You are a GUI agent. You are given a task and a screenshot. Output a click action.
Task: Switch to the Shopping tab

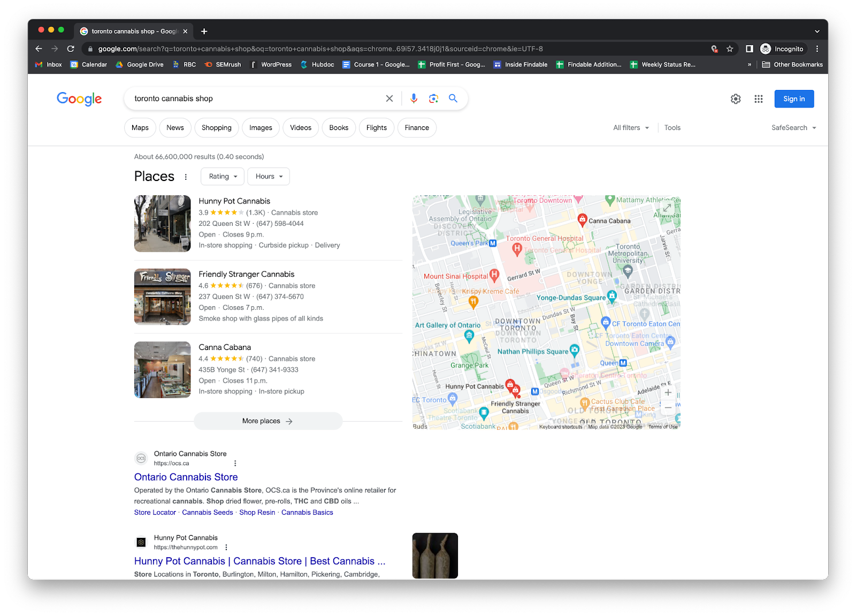217,128
